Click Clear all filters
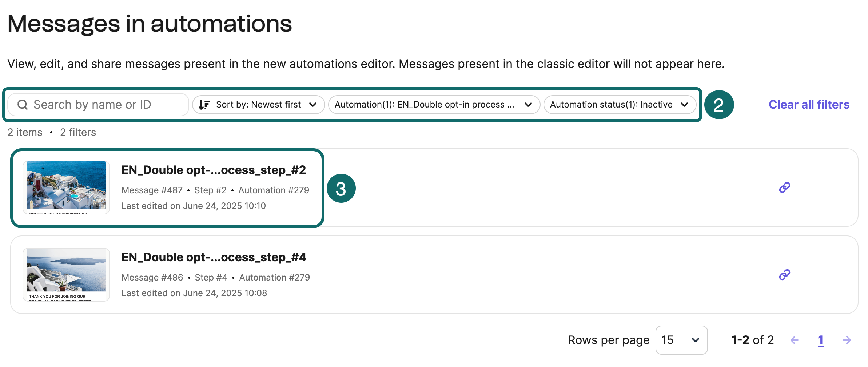868x367 pixels. [809, 104]
